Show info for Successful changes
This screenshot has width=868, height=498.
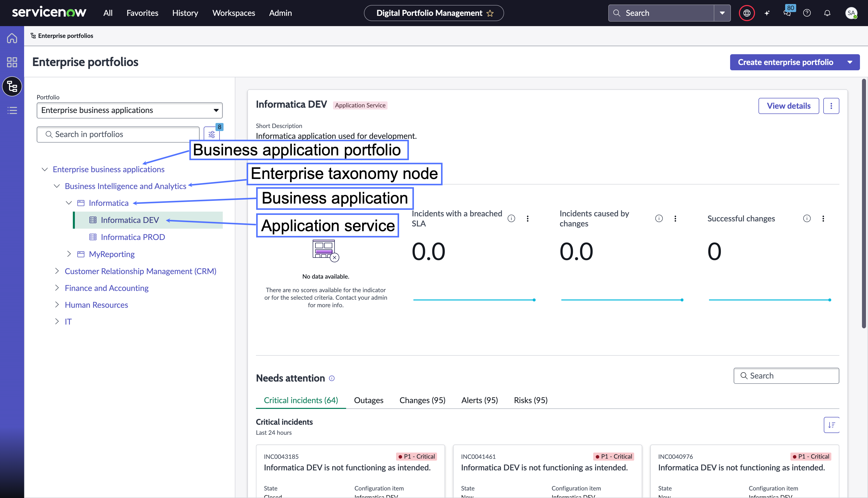807,218
